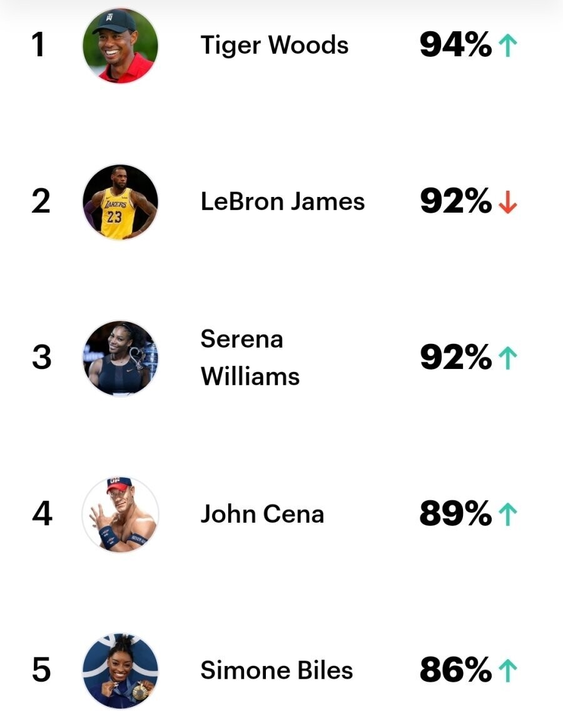Click the Simone Biles profile image
Image resolution: width=563 pixels, height=728 pixels.
(x=120, y=671)
